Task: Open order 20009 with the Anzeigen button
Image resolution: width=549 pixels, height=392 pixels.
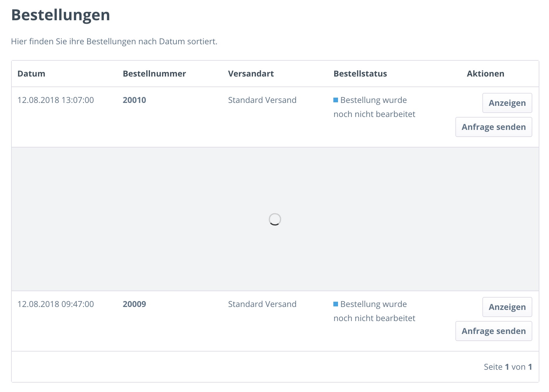Action: click(x=507, y=307)
